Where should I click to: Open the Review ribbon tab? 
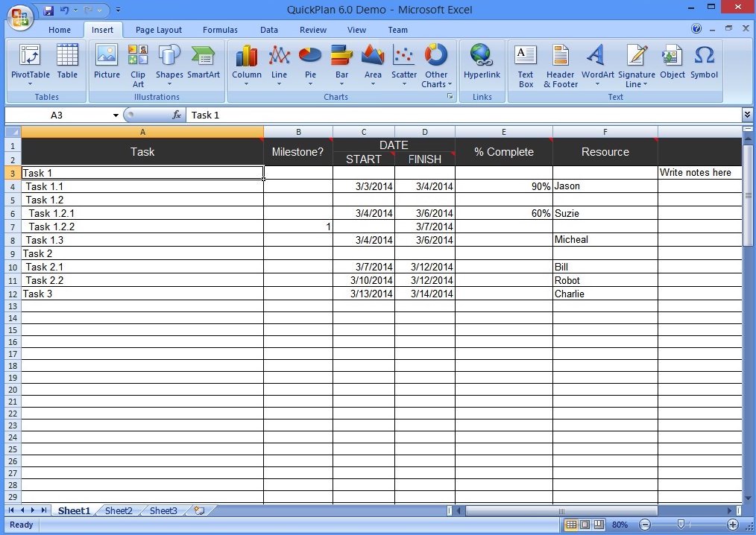pos(312,30)
